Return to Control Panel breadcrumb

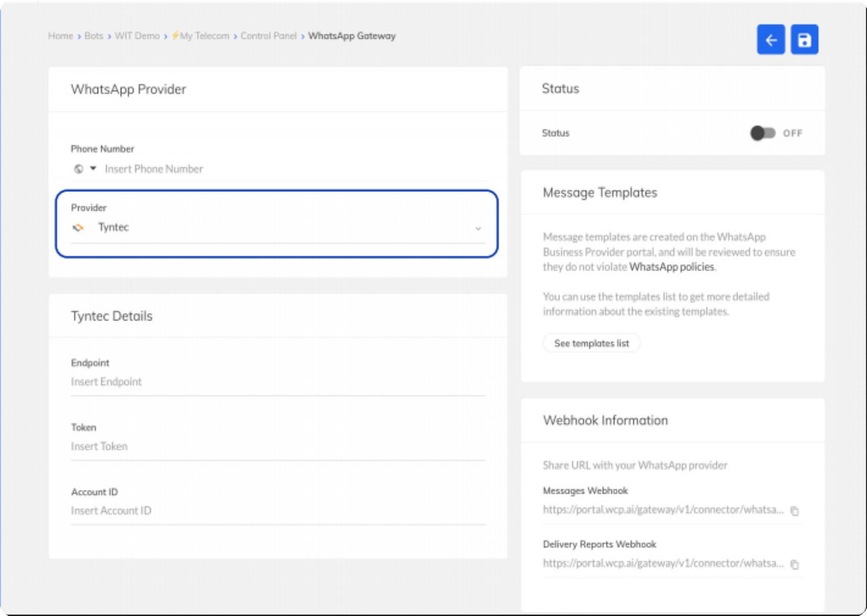pos(268,36)
